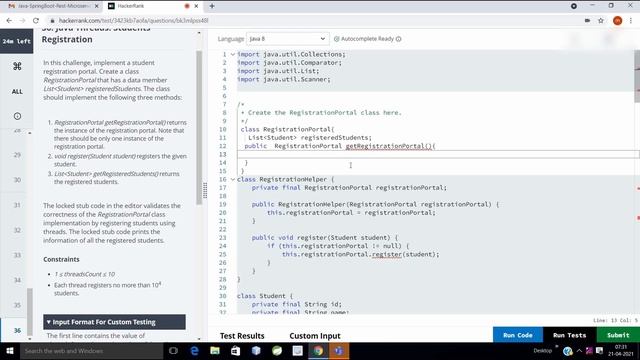Go back in the browser
Image resolution: width=640 pixels, height=360 pixels.
(9, 20)
